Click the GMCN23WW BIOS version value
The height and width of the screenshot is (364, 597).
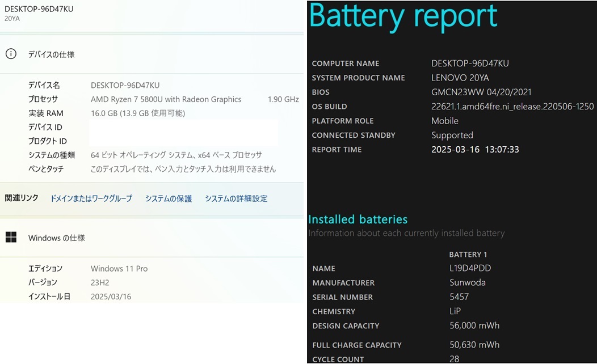point(481,92)
